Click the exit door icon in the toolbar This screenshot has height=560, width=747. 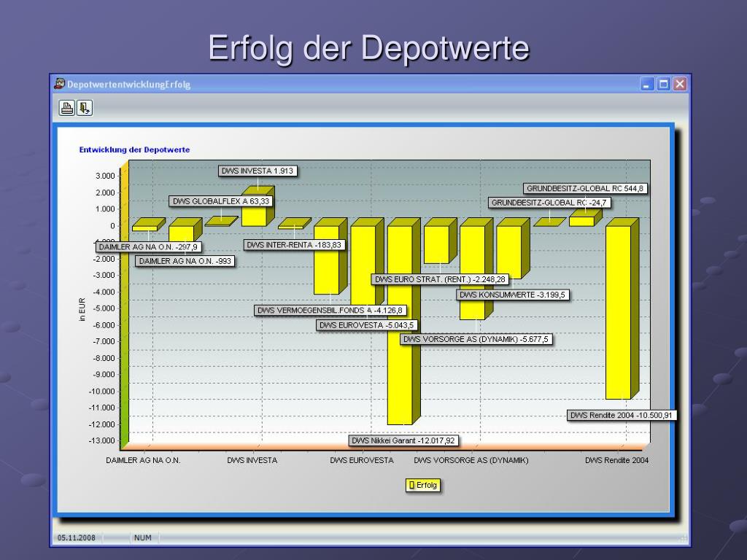tap(85, 108)
